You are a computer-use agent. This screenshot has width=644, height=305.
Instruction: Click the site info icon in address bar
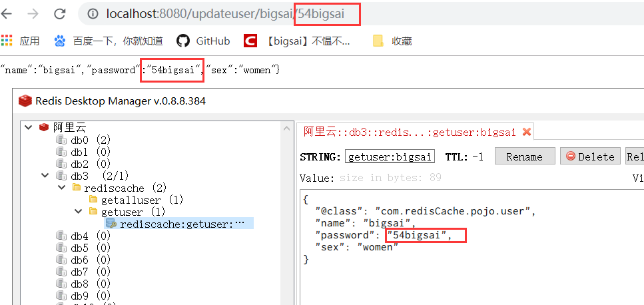point(93,14)
